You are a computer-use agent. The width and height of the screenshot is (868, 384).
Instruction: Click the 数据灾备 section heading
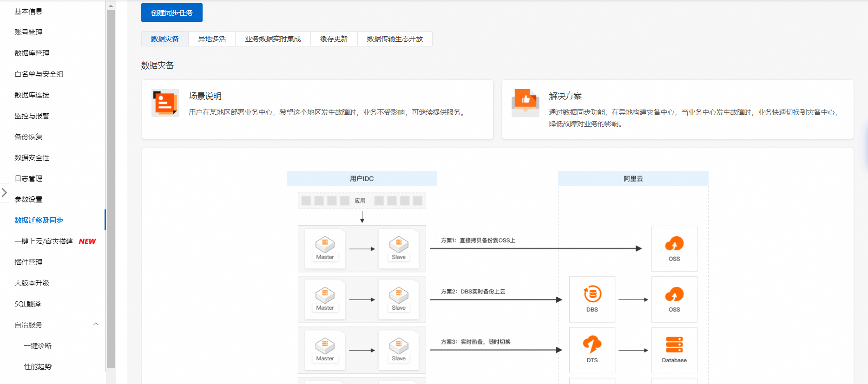(x=158, y=65)
